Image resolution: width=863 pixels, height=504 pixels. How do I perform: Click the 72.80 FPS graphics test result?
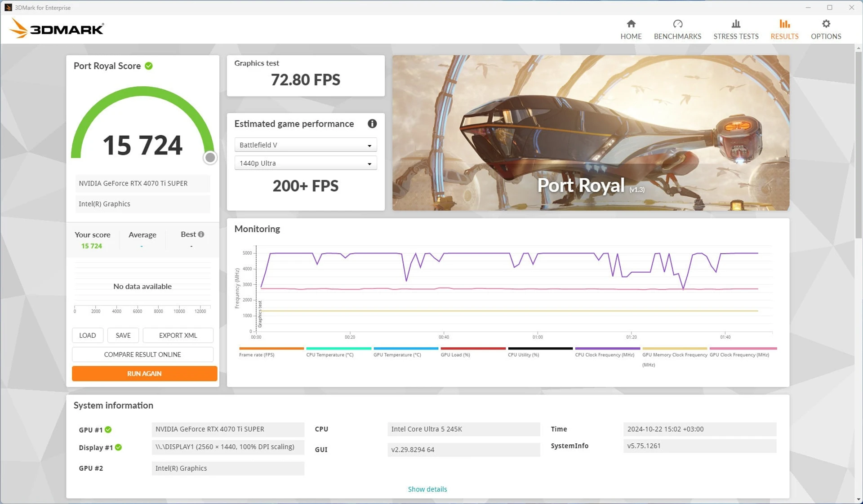tap(305, 80)
